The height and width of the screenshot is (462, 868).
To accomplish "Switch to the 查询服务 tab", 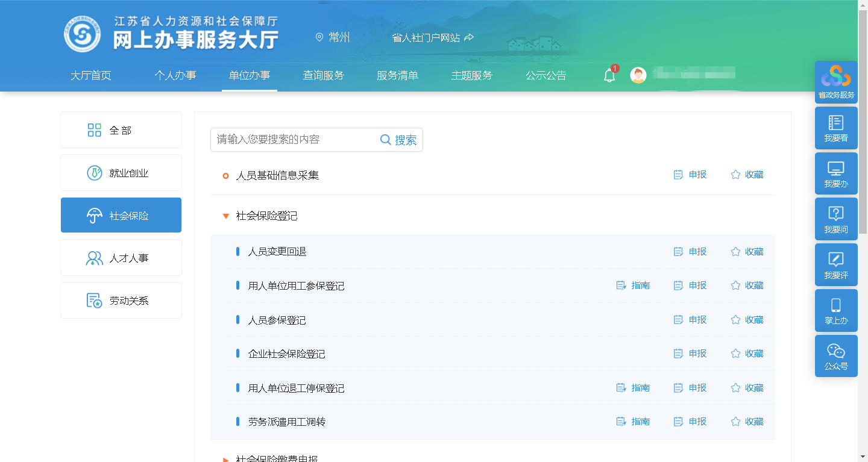I will 323,75.
